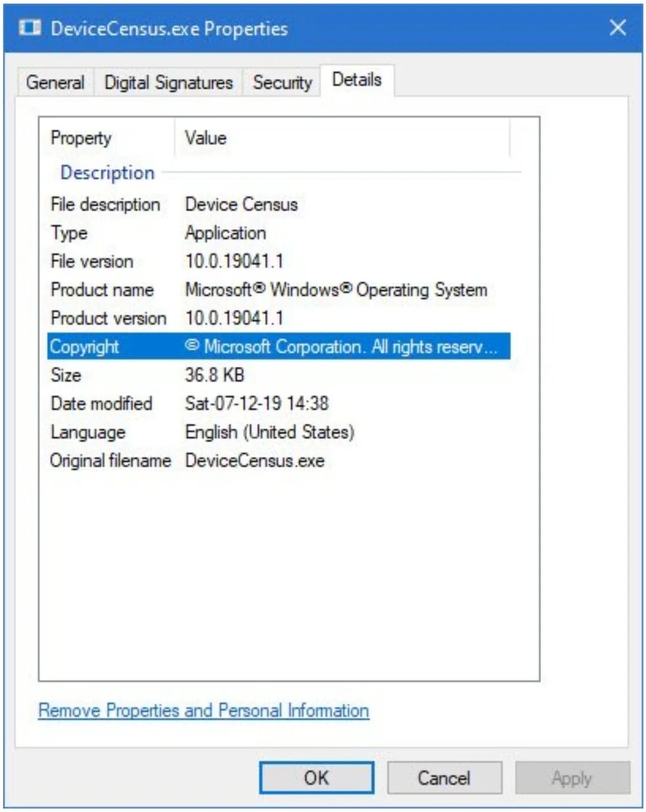
Task: Select the Product version row
Action: (x=279, y=318)
